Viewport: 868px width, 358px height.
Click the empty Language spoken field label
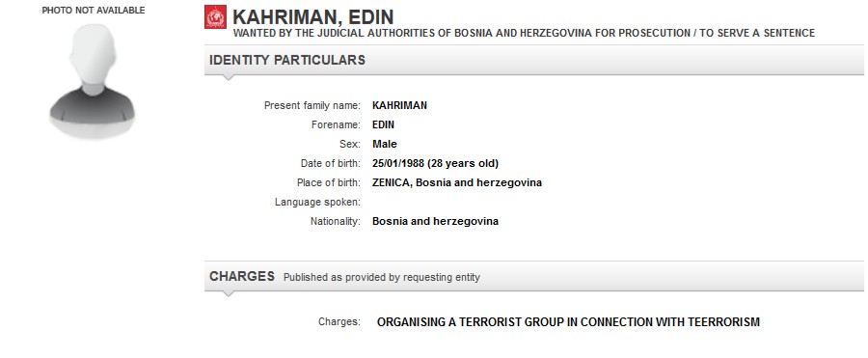[x=317, y=203]
